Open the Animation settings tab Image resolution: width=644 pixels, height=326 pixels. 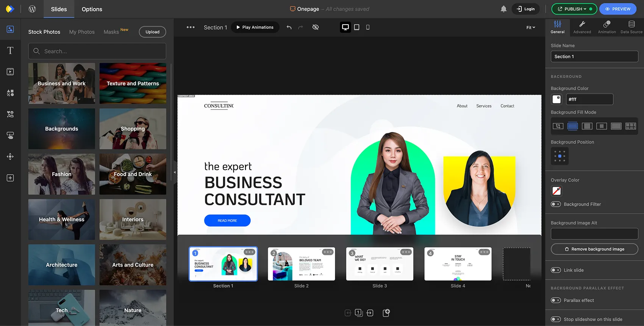(x=607, y=27)
